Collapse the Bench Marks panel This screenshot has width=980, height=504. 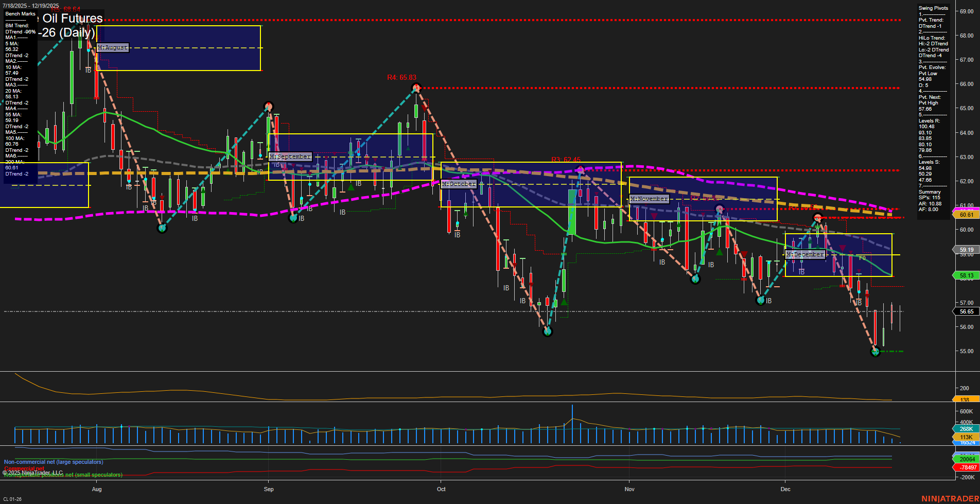point(19,14)
